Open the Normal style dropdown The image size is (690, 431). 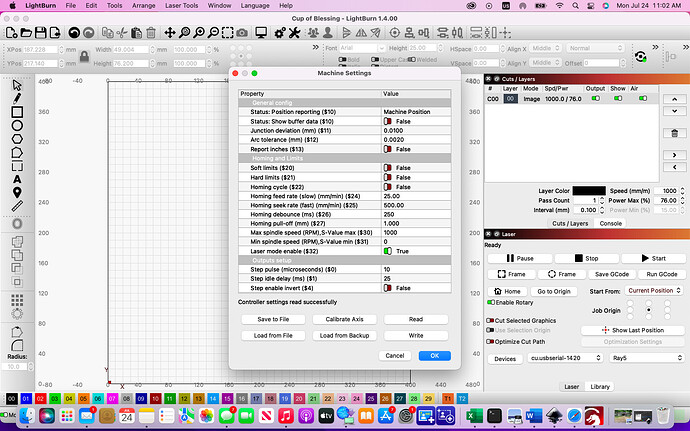tap(595, 48)
